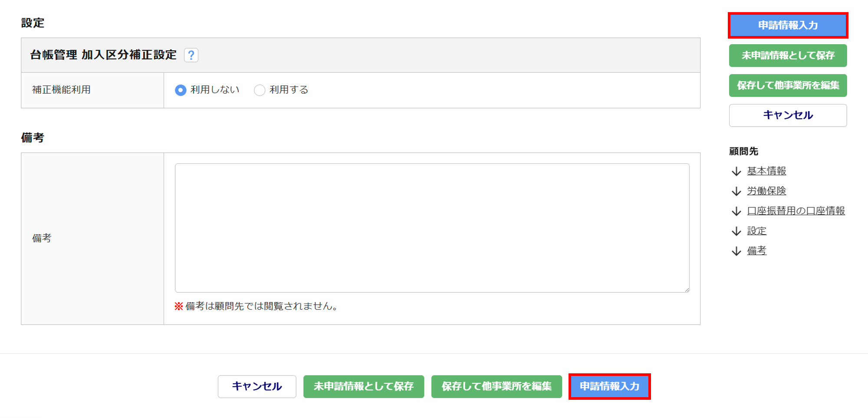Choose the bottom 保存して他事業所を編集 button
Viewport: 868px width, 418px height.
[496, 386]
